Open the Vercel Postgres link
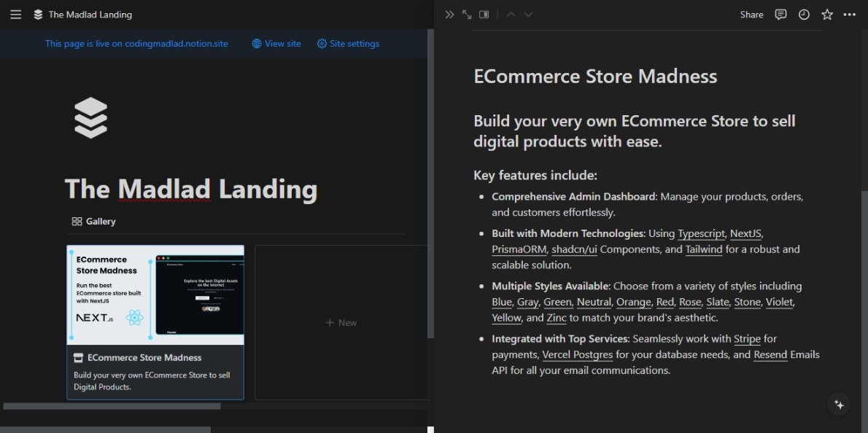The width and height of the screenshot is (868, 433). click(x=578, y=354)
